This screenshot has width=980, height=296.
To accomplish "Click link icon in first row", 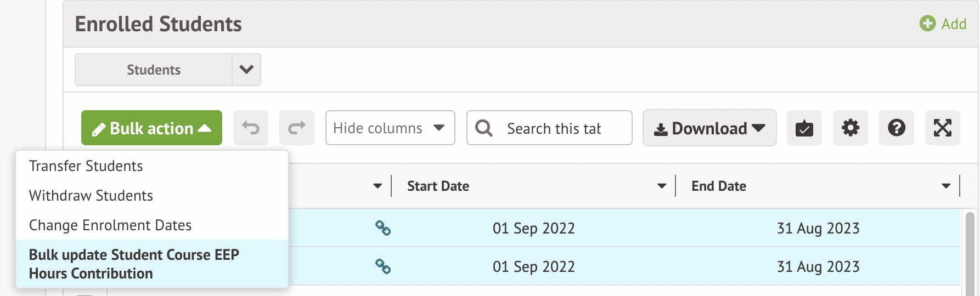I will tap(383, 228).
